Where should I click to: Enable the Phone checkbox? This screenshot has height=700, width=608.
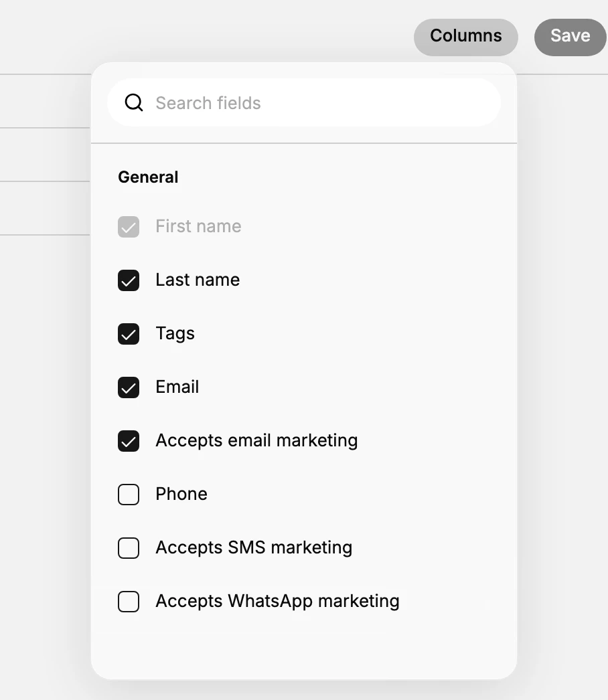pos(129,495)
